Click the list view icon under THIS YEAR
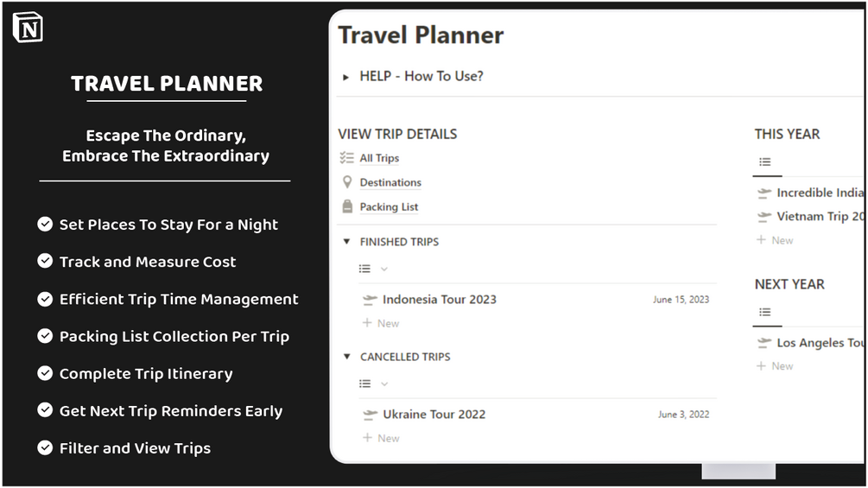 click(764, 162)
